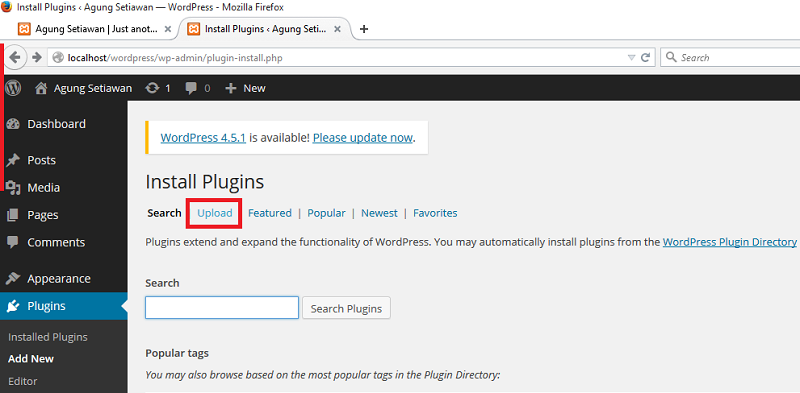Image resolution: width=800 pixels, height=393 pixels.
Task: Click the Appearance paintbrush icon in sidebar
Action: [13, 279]
